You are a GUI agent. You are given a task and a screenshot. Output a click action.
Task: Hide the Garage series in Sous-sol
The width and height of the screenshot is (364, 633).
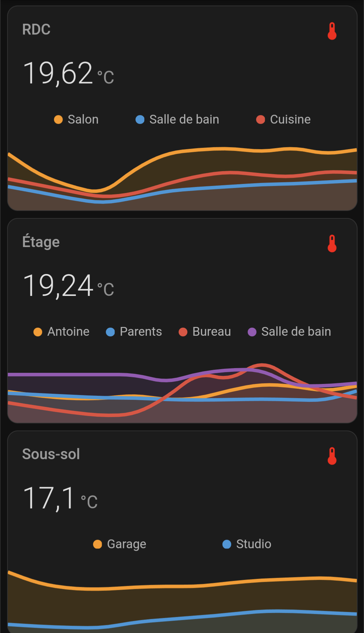click(120, 544)
